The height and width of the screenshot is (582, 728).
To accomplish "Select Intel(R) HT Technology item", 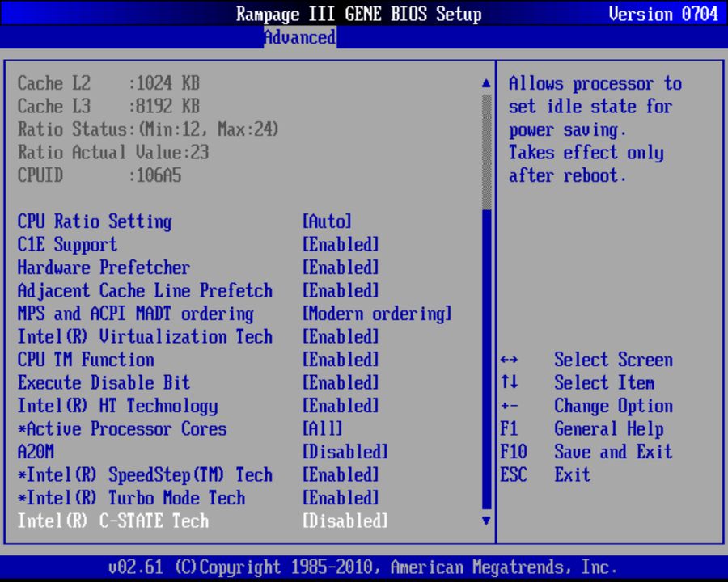I will coord(117,406).
